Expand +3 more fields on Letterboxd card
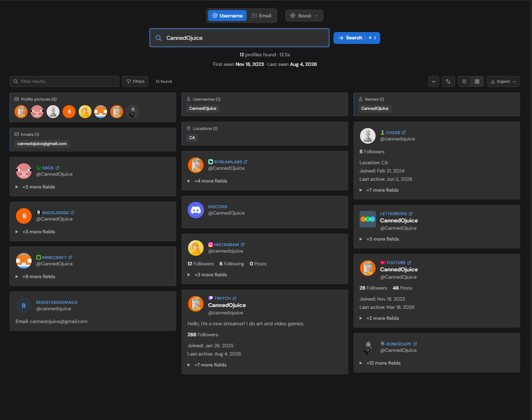Screen dimensions: 532x420 379,239
